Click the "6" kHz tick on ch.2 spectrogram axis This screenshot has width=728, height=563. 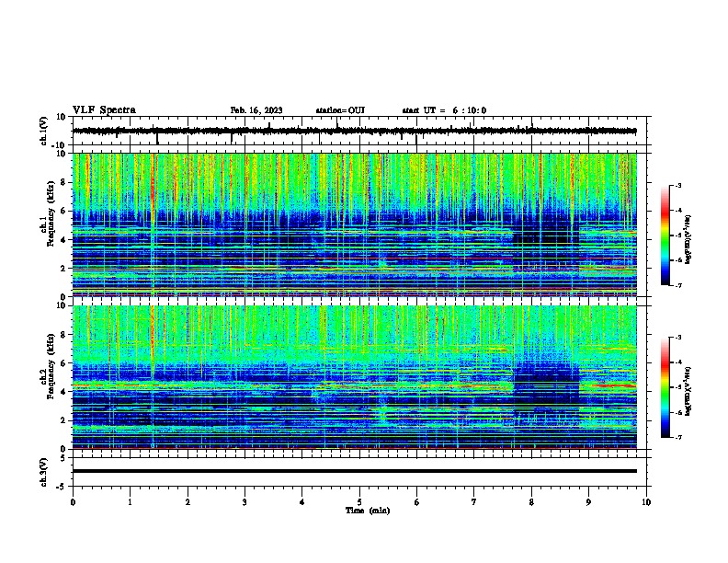[x=64, y=363]
